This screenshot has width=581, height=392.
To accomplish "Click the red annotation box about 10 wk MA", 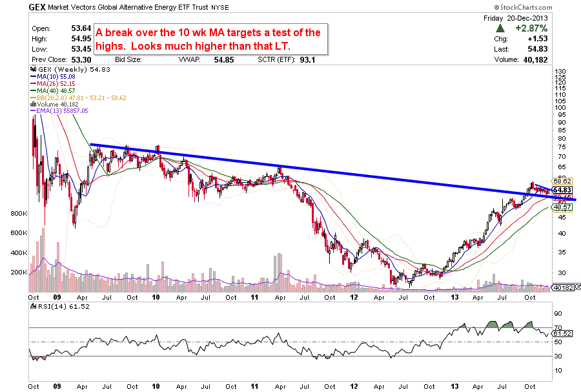I will click(210, 39).
